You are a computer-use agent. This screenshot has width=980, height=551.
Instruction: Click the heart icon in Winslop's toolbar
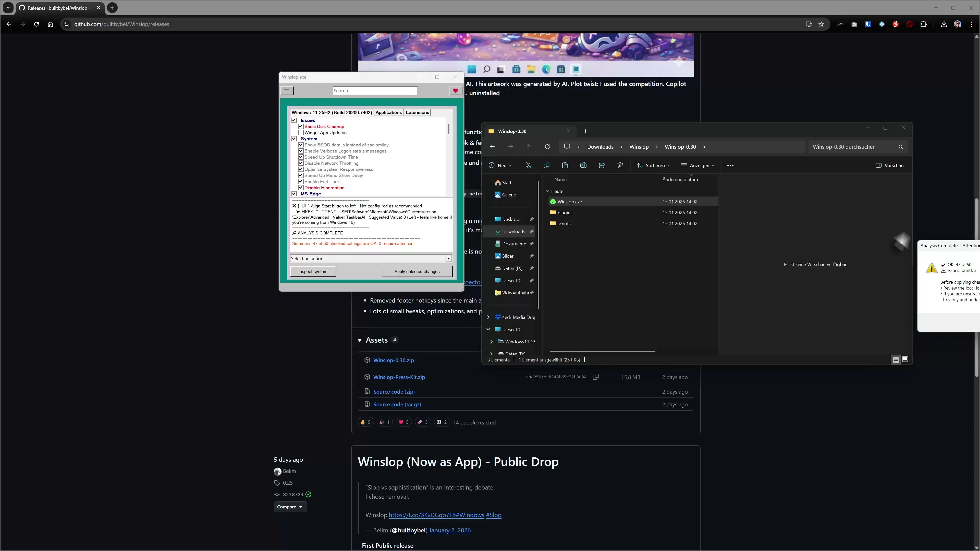point(455,91)
